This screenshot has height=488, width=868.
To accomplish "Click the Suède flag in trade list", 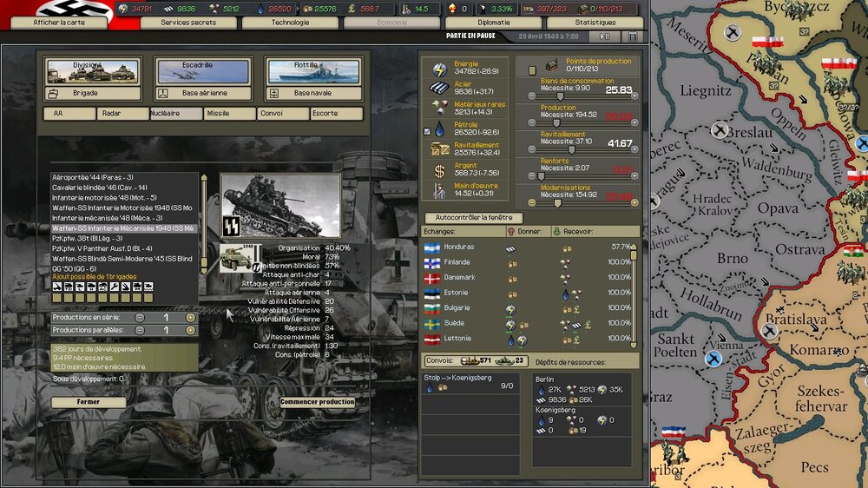I will (x=431, y=324).
